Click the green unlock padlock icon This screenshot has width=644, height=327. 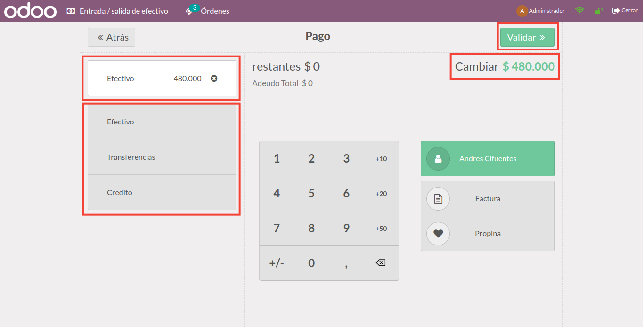(x=598, y=11)
